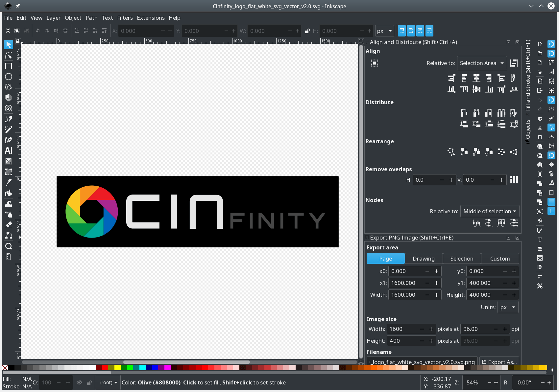Screen dimensions: 559x392
Task: Expand the color palette menu arrow
Action: (x=552, y=370)
